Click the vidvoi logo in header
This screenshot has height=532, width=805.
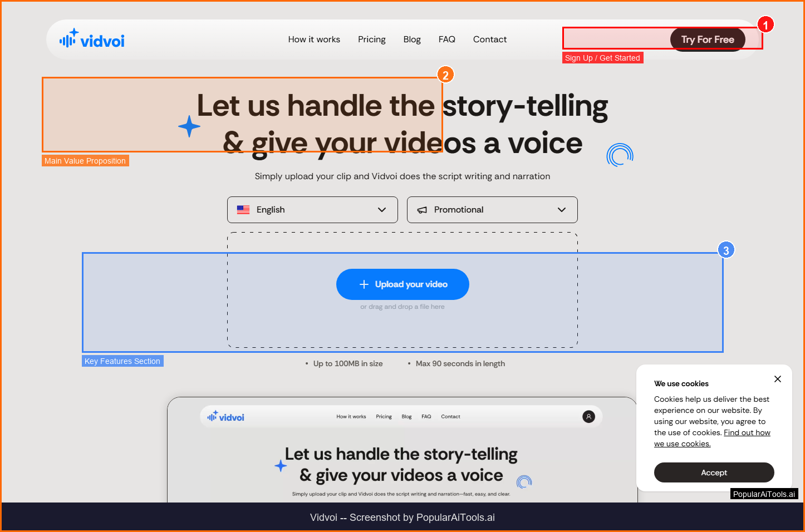(92, 39)
